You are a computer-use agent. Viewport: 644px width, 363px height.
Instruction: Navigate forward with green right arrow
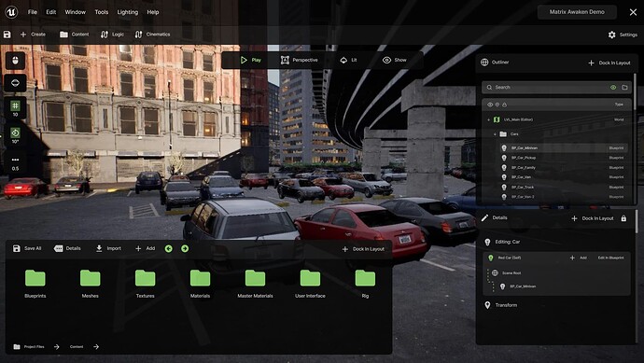point(185,248)
